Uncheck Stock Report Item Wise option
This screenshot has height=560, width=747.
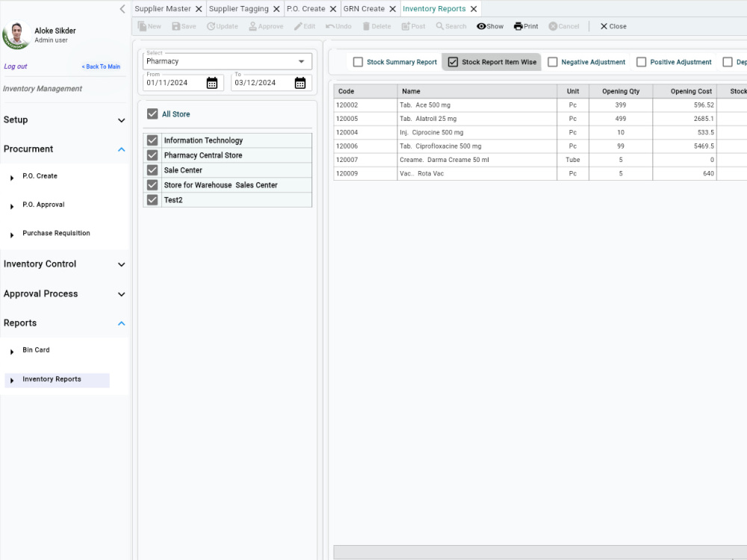click(453, 62)
